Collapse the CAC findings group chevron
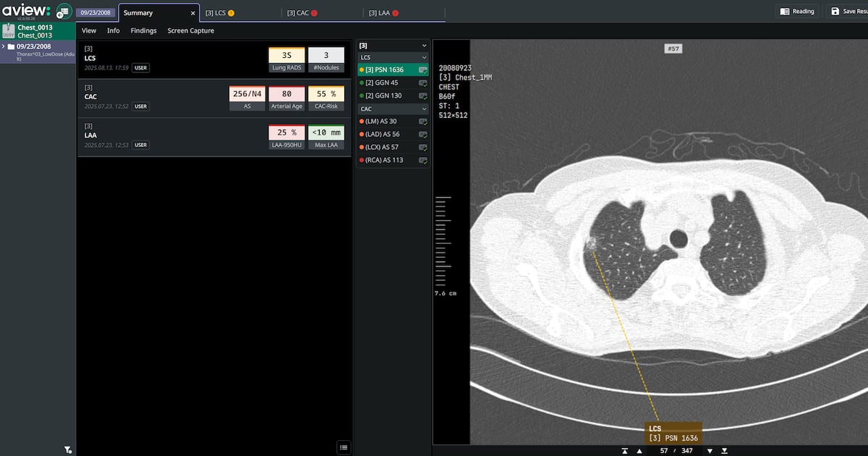868x456 pixels. 424,109
